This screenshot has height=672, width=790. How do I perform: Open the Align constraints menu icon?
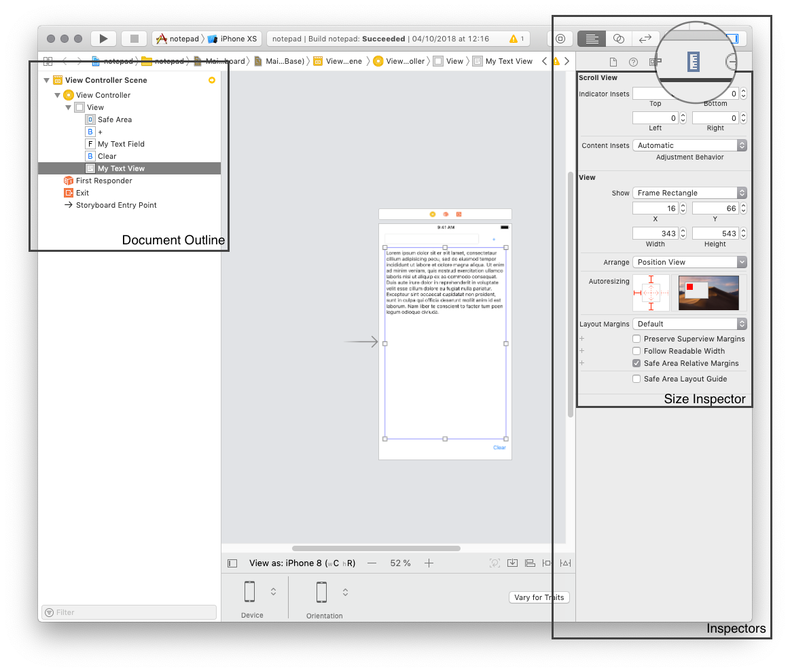tap(531, 563)
